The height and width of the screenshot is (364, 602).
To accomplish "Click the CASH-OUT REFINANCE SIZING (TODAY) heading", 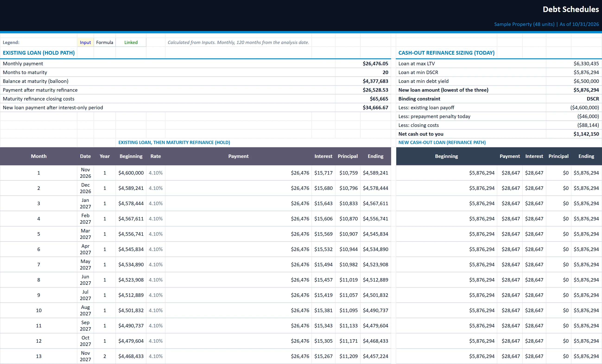I will point(446,53).
